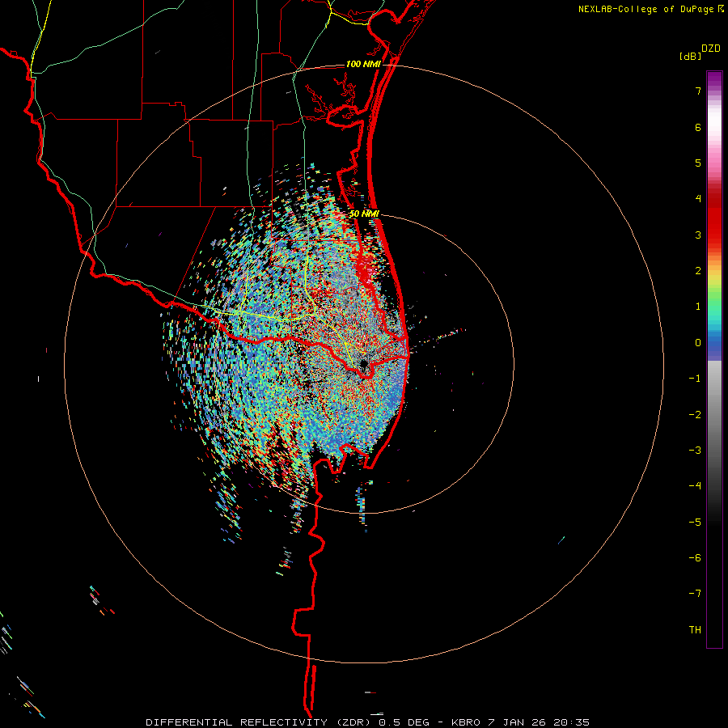The height and width of the screenshot is (728, 728).
Task: Click the 0 value on the dB scale
Action: pyautogui.click(x=698, y=343)
